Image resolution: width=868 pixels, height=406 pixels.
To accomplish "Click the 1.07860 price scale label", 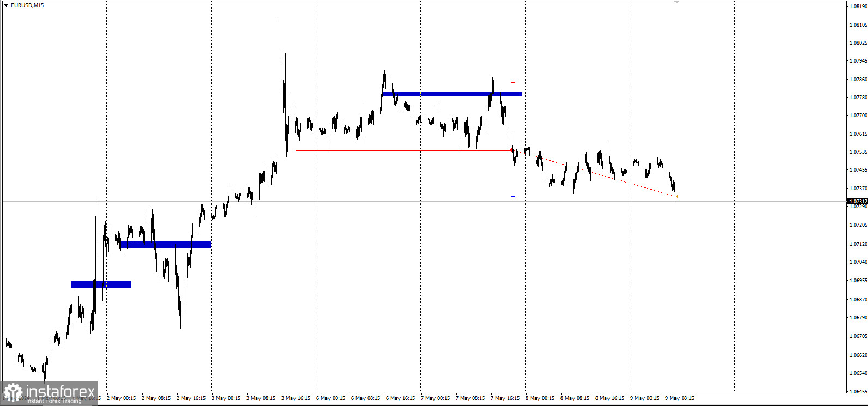I will (858, 79).
